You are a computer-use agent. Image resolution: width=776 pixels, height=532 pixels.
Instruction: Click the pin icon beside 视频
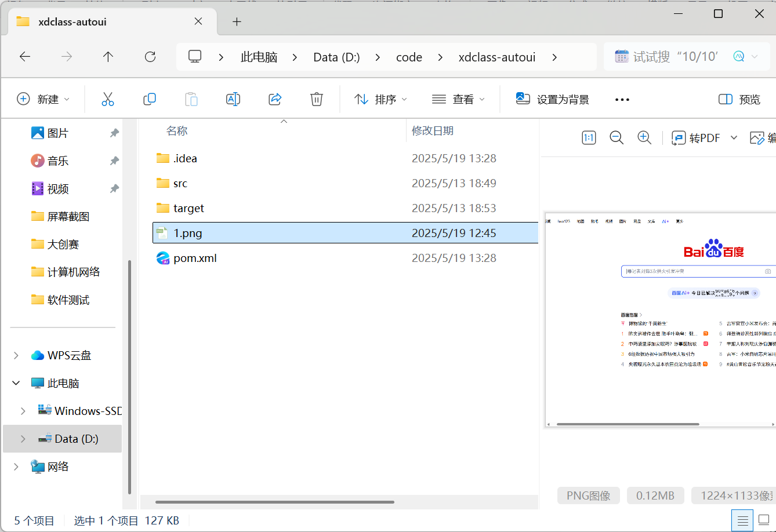point(114,189)
